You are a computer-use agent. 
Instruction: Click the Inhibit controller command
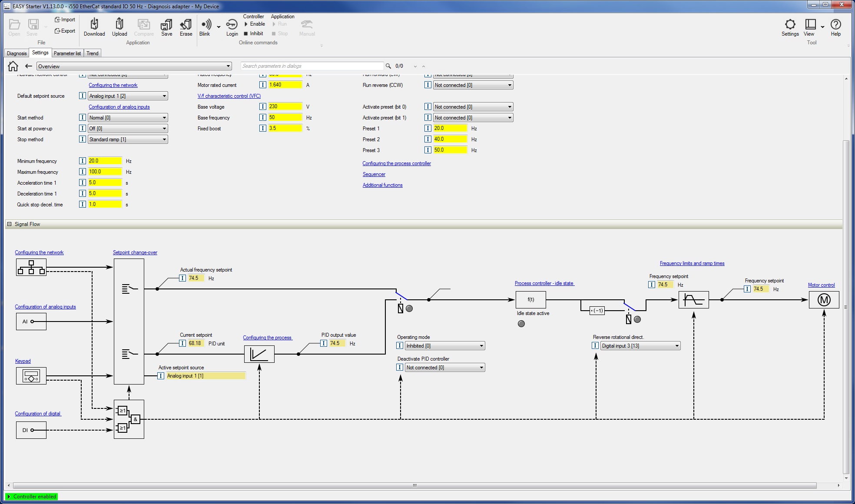coord(254,33)
